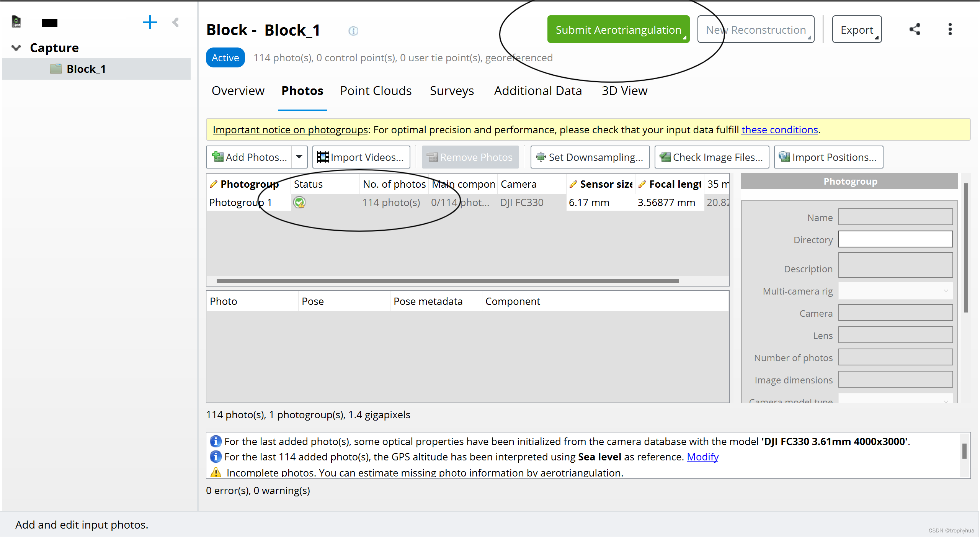This screenshot has height=537, width=980.
Task: Open the three-dot more options menu
Action: (x=950, y=29)
